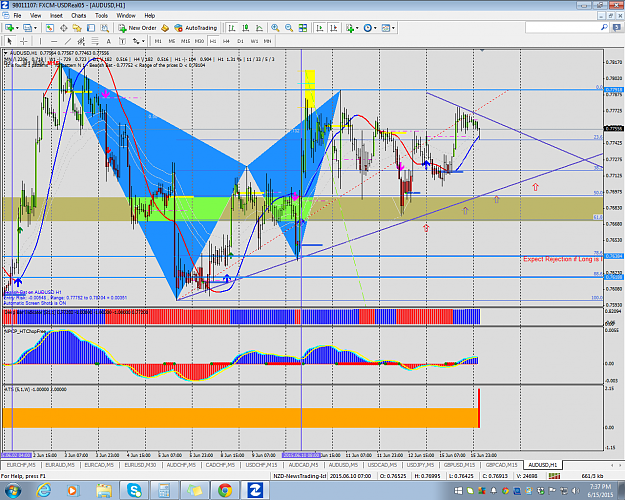This screenshot has width=625, height=500.
Task: Select the Crosshair tool
Action: point(24,41)
